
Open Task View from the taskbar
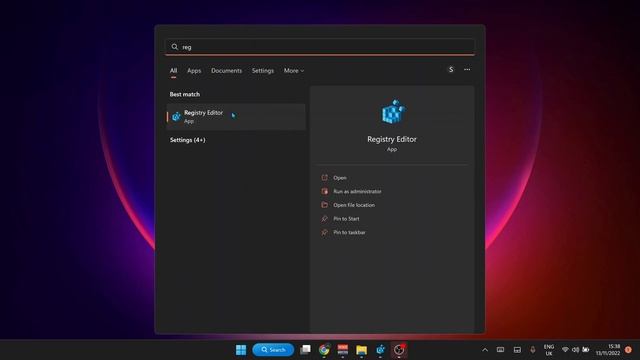[x=305, y=349]
